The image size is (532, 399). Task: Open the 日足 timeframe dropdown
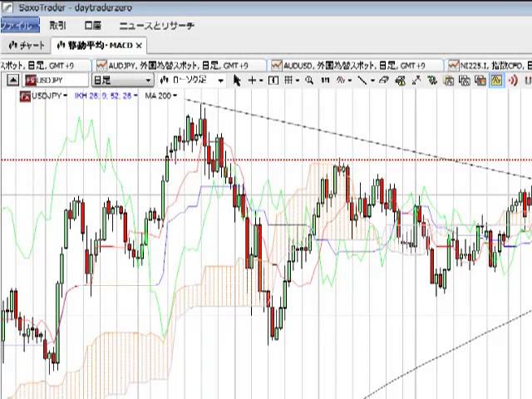point(122,81)
